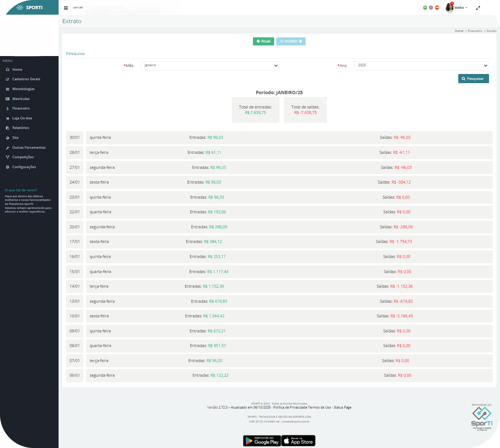Select the Brazilian flag language icon
This screenshot has width=500, height=448.
coord(425,8)
